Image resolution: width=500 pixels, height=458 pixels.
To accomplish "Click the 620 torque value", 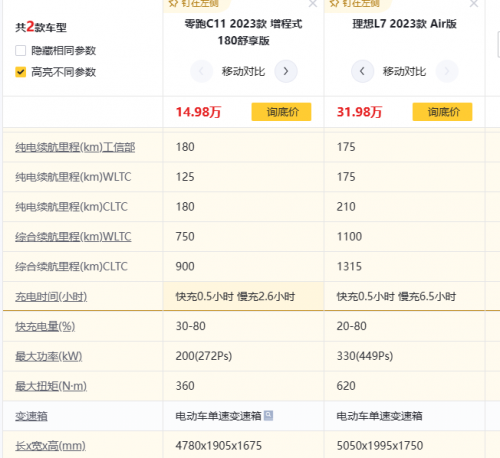I will point(346,386).
